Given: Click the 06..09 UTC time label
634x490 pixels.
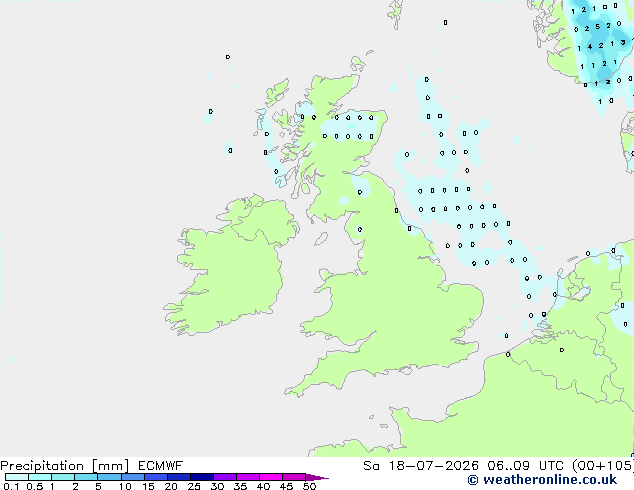Looking at the screenshot, I should click(525, 466).
